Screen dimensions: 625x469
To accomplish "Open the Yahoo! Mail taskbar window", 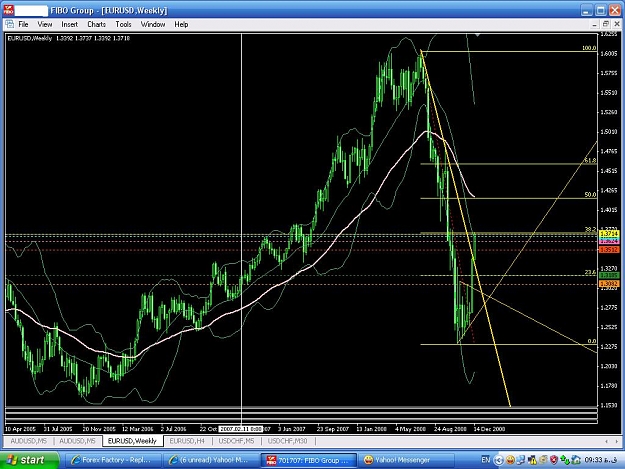I will [x=210, y=460].
